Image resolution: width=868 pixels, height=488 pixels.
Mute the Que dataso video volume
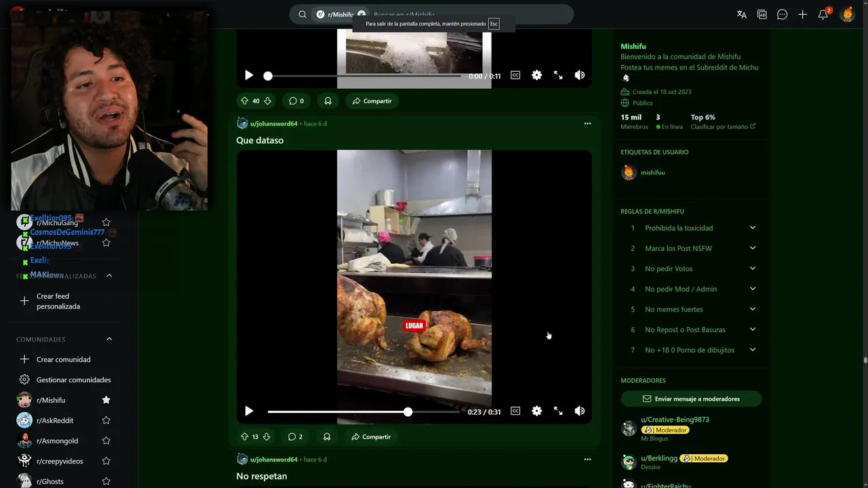[x=580, y=411]
